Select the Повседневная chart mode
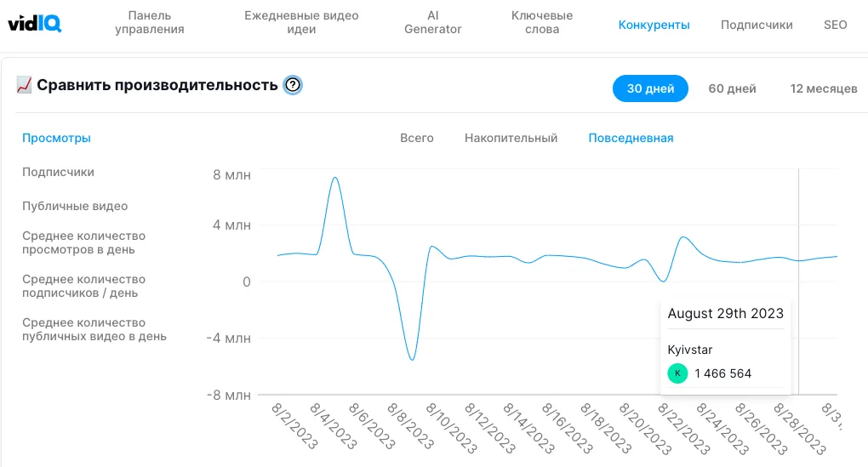The height and width of the screenshot is (467, 868). coord(631,138)
